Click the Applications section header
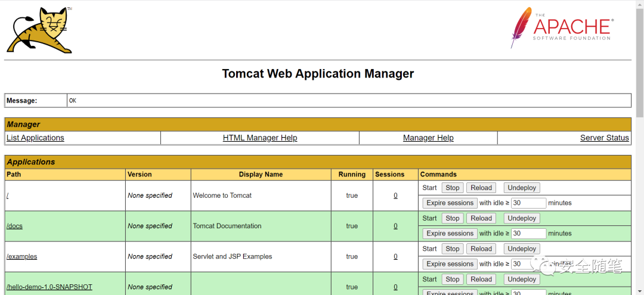Image resolution: width=644 pixels, height=295 pixels. [x=318, y=162]
